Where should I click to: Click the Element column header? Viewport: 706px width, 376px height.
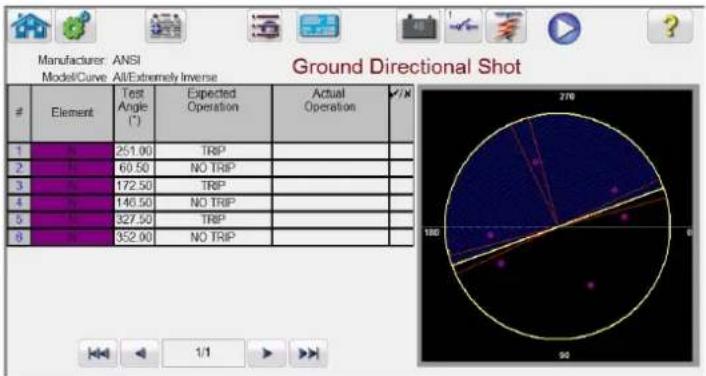[72, 113]
